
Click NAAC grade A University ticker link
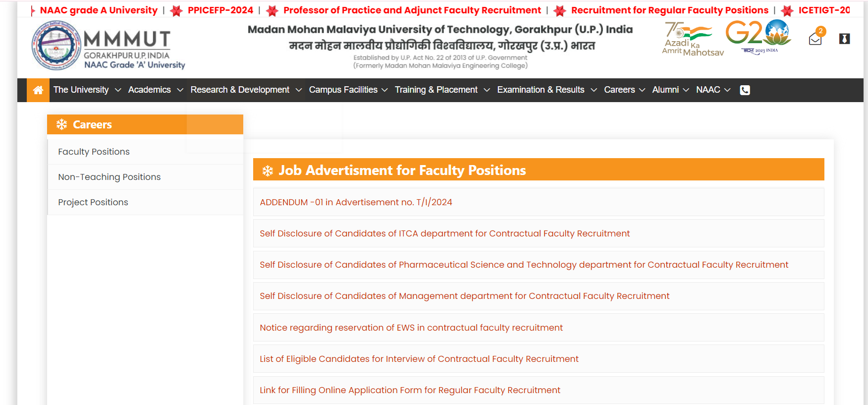pos(99,10)
